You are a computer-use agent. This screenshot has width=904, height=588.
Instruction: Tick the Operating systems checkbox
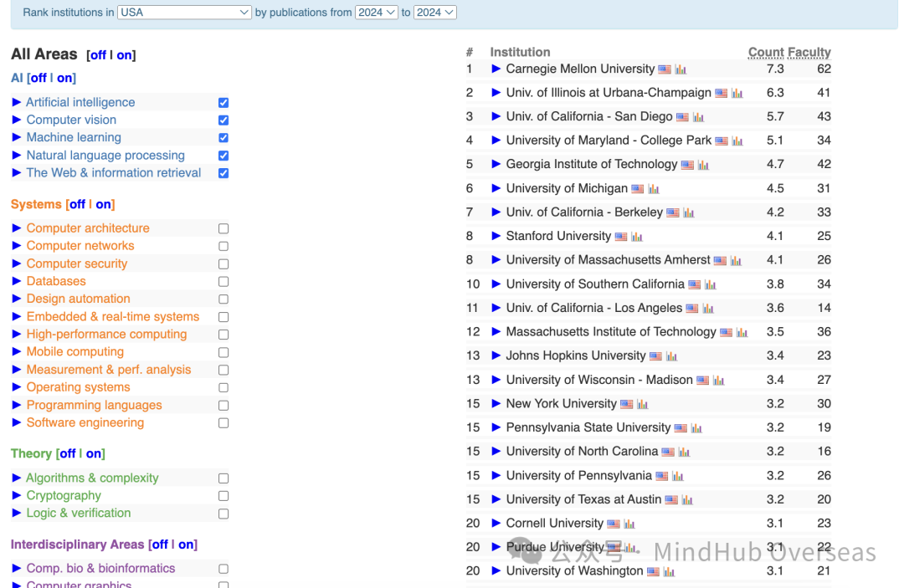click(223, 387)
